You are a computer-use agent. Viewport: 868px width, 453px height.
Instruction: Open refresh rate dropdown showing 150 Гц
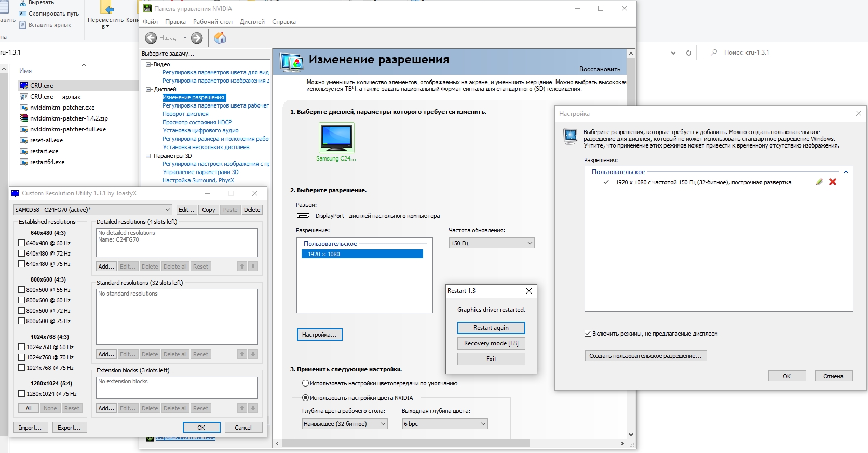point(492,243)
